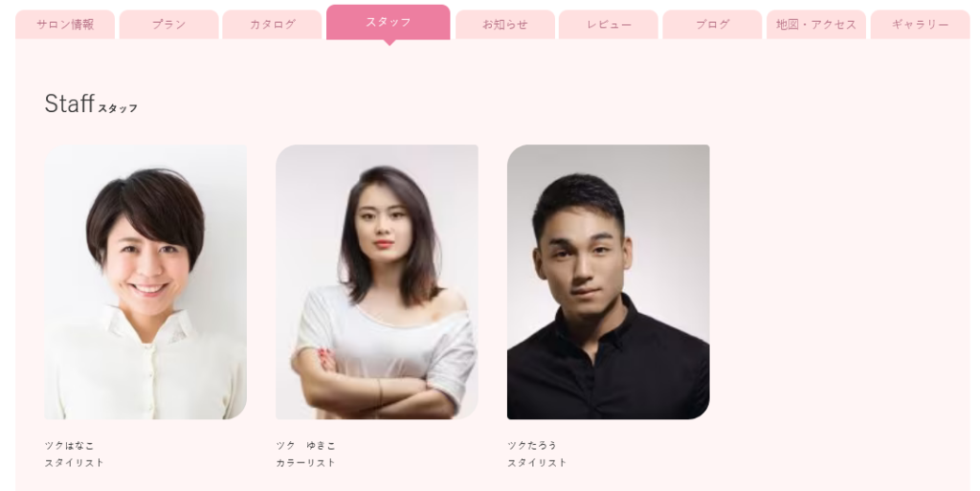Click the photo of ツクたろう
The image size is (980, 491).
pyautogui.click(x=608, y=281)
